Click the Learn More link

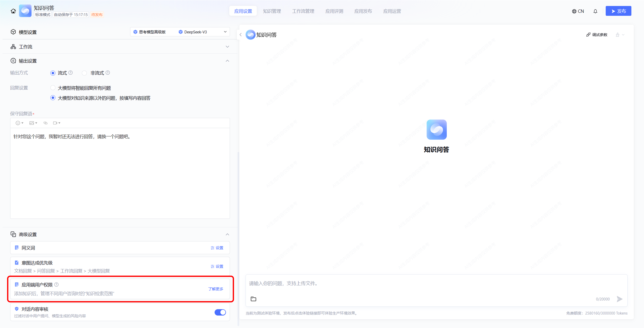click(216, 289)
